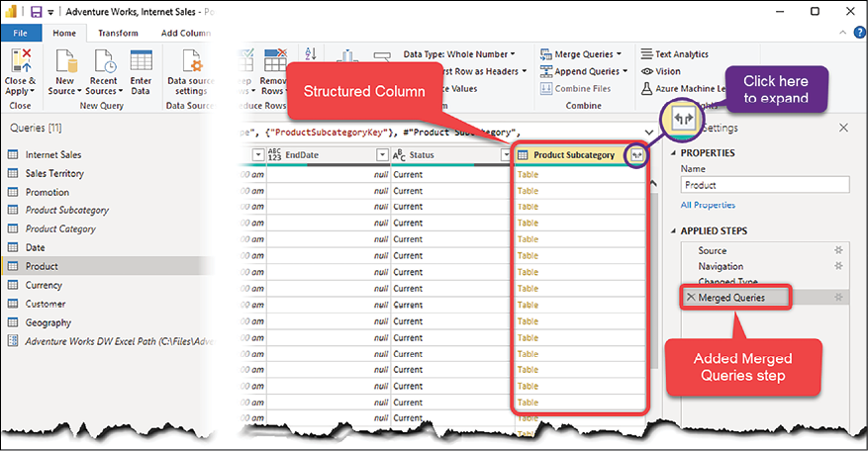Click Merge Queries icon in ribbon

coord(545,54)
